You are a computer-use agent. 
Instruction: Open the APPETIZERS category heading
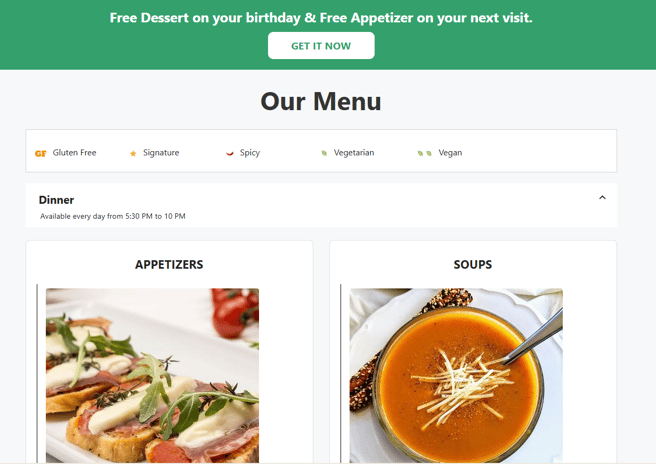click(x=169, y=264)
